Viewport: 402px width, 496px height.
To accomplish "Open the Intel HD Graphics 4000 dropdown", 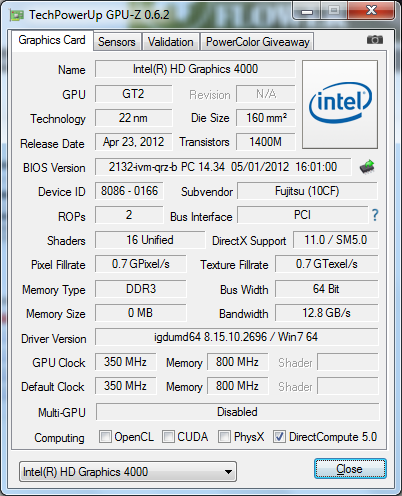I will click(x=128, y=472).
